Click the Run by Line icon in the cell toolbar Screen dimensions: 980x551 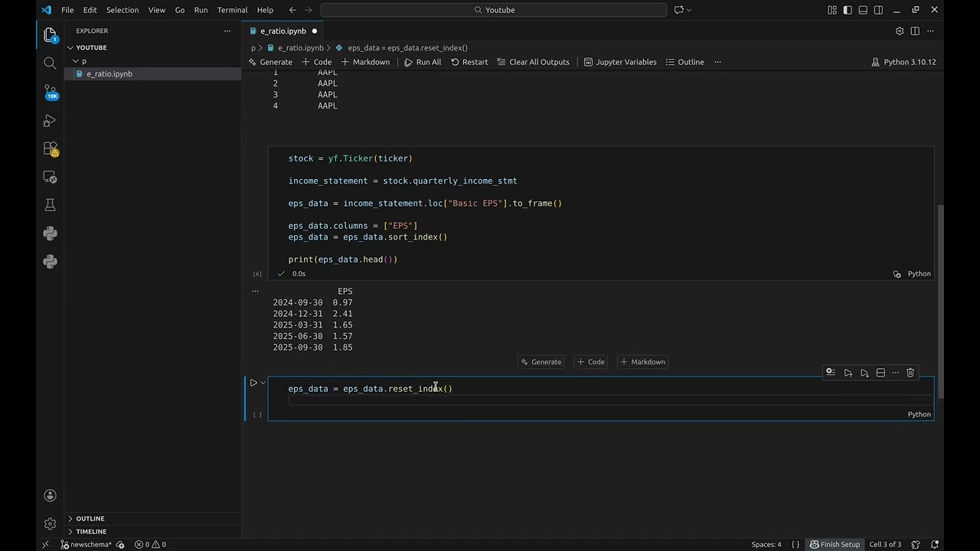(831, 373)
